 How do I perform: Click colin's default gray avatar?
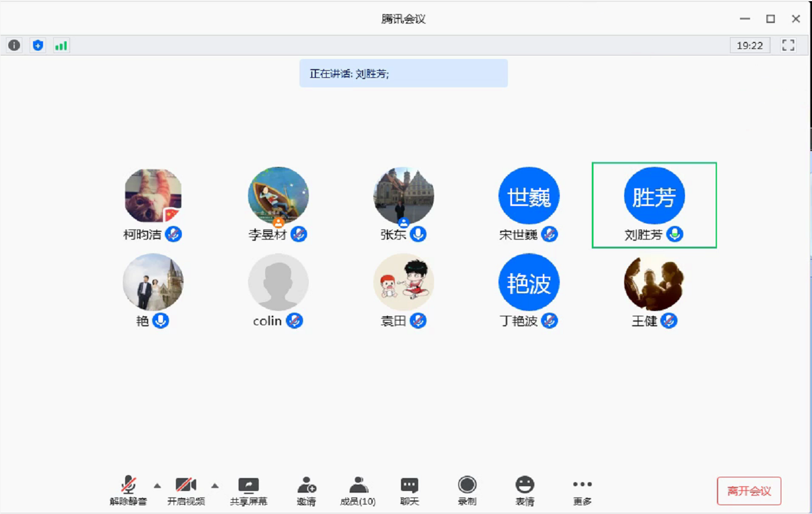tap(278, 283)
